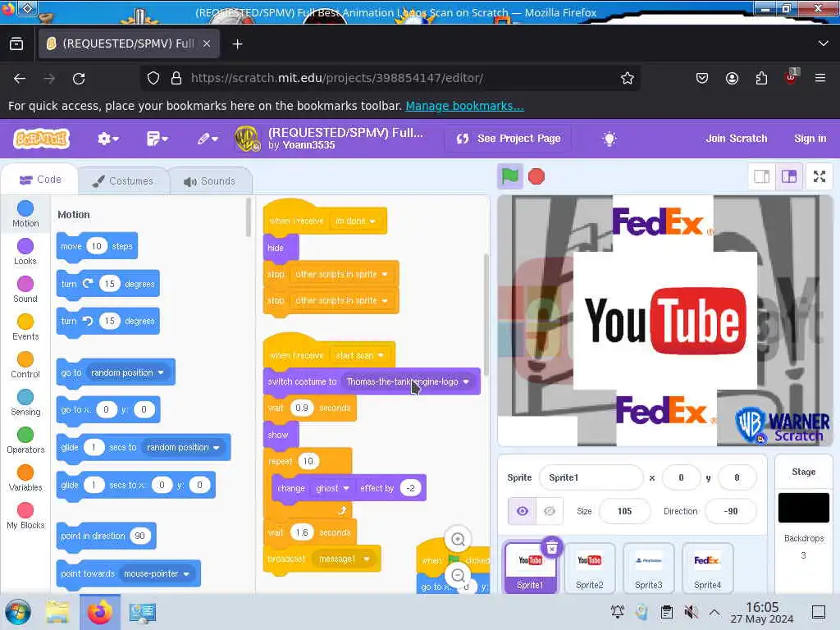Click the sprite Size field
This screenshot has width=840, height=630.
pos(624,511)
